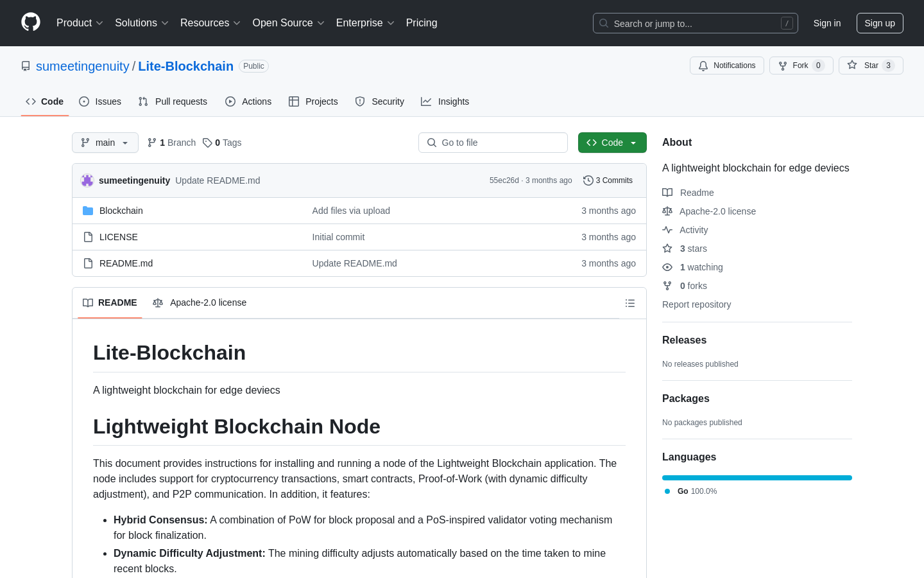924x578 pixels.
Task: Open commit hash 55ec26d
Action: tap(504, 180)
